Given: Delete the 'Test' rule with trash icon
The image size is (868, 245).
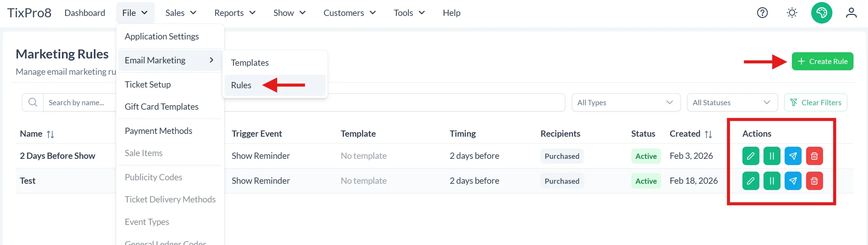Looking at the screenshot, I should pyautogui.click(x=814, y=181).
